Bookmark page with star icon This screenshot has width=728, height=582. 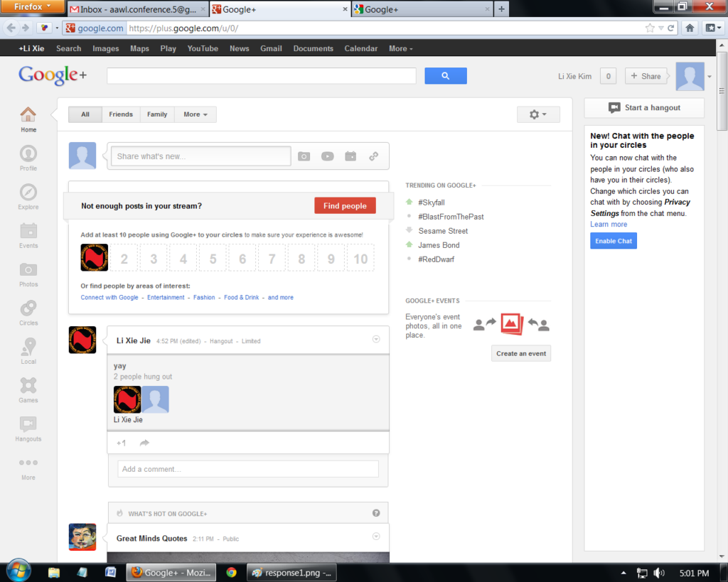[650, 28]
